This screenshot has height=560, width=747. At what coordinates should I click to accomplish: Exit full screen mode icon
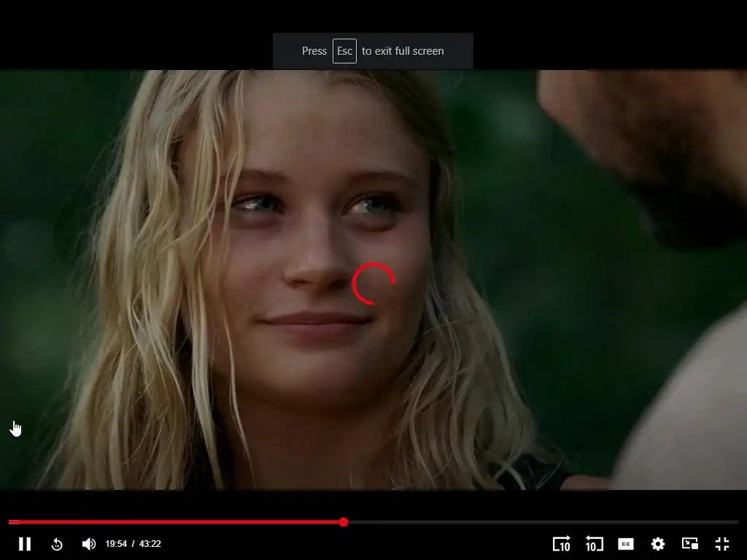click(x=722, y=544)
